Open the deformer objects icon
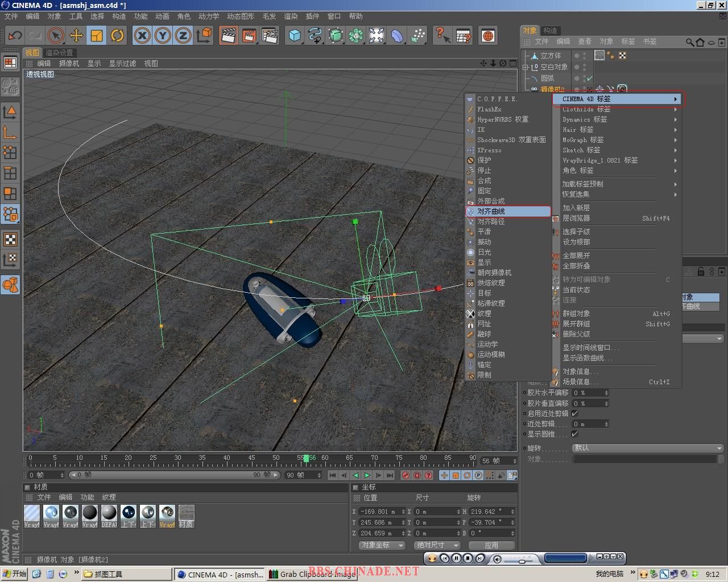Viewport: 728px width, 582px height. pyautogui.click(x=397, y=36)
